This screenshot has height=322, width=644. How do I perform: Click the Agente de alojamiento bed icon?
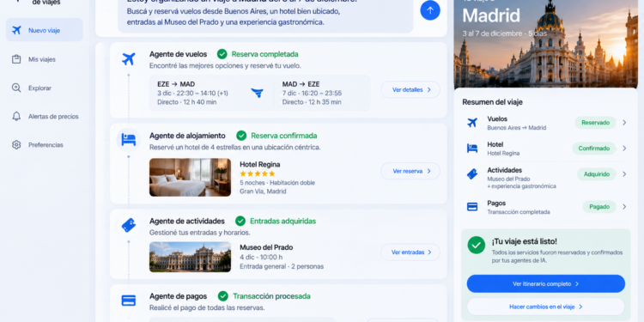[129, 140]
